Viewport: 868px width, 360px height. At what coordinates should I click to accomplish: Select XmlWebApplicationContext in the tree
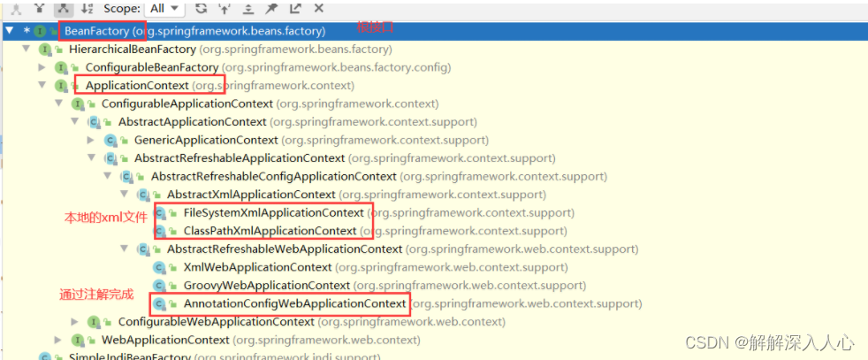tap(376, 267)
